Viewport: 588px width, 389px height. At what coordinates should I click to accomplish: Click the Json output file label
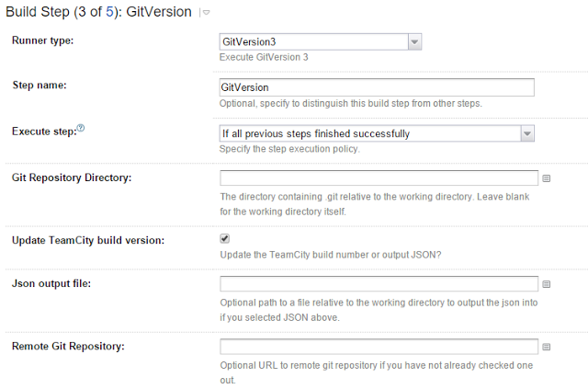tap(51, 283)
